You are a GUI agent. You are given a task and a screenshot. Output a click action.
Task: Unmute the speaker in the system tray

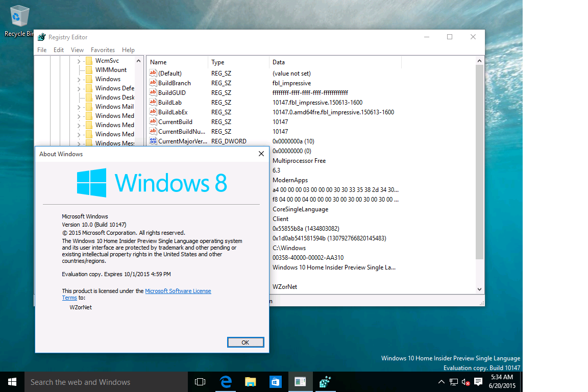pos(464,381)
